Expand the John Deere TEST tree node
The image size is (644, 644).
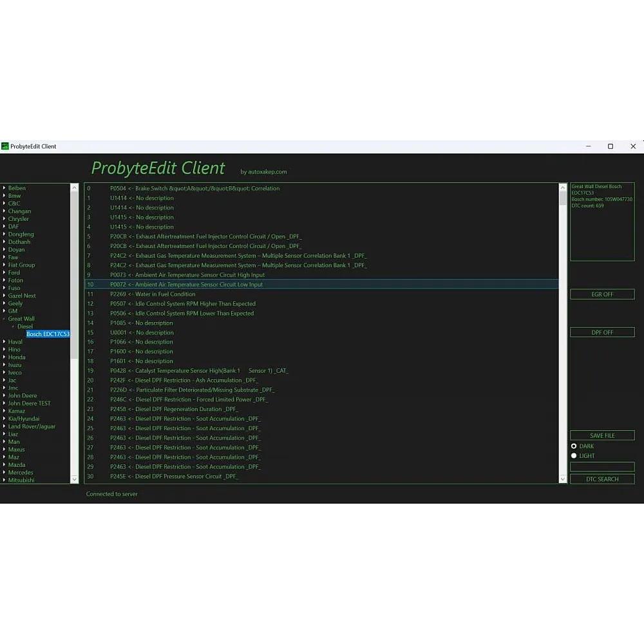pos(5,403)
